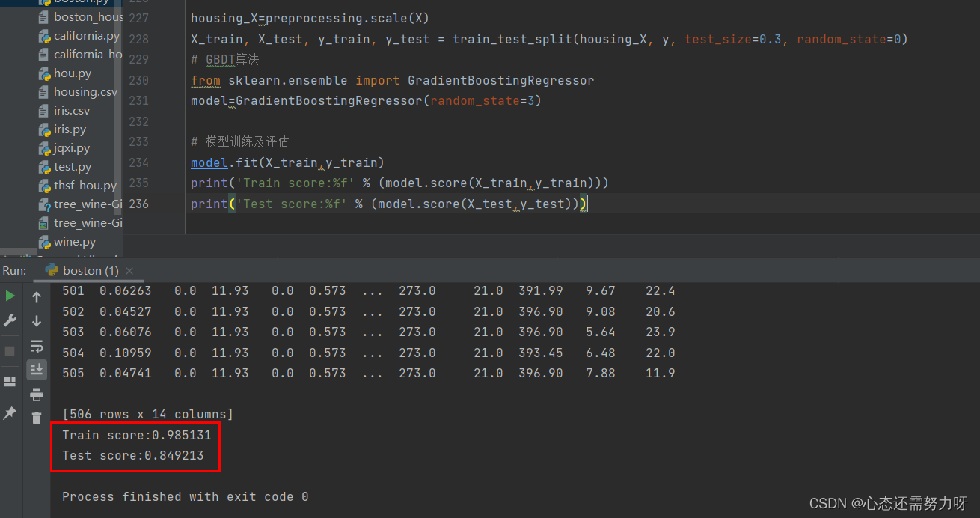Select the california_ho text file
The image size is (980, 518).
[x=88, y=55]
